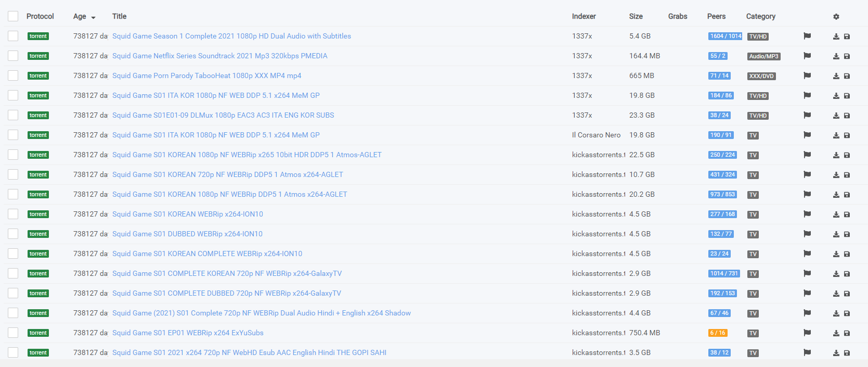868x367 pixels.
Task: Download KOREAN 720p Atmos x264-AGLET torrent
Action: click(x=836, y=175)
